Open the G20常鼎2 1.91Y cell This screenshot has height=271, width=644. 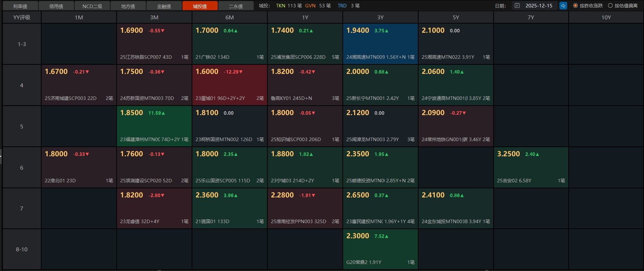click(380, 249)
